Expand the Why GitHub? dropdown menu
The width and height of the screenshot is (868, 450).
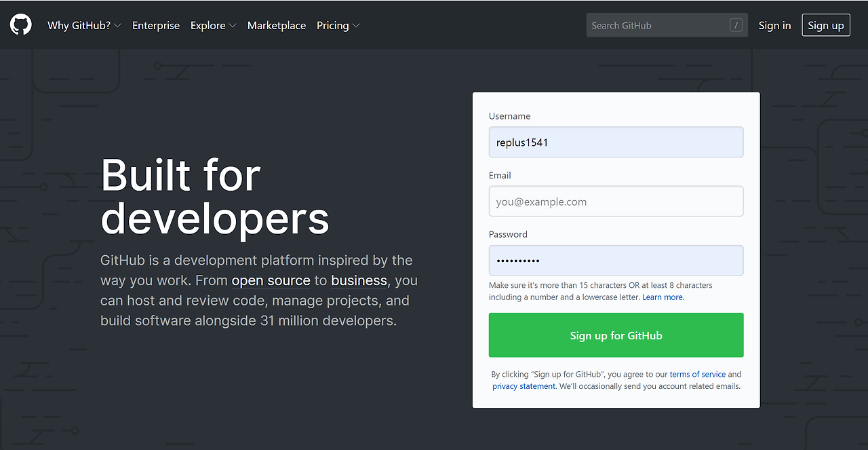click(84, 25)
